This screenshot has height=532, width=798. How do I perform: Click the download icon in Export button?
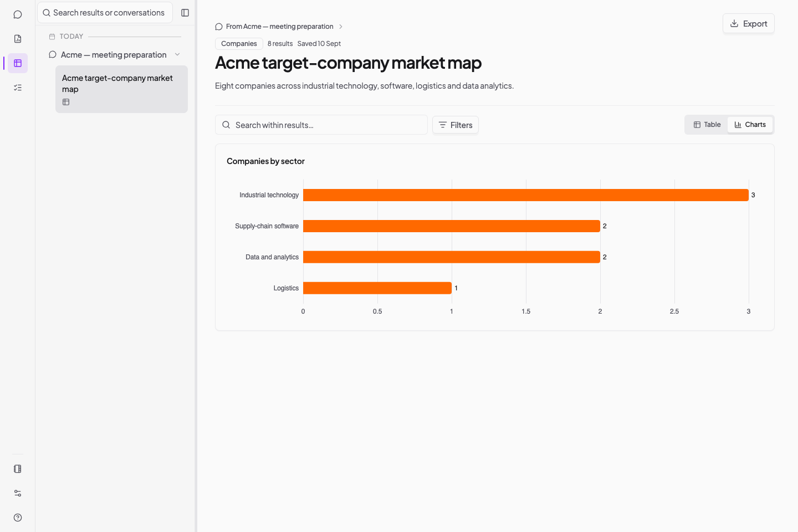pyautogui.click(x=734, y=23)
